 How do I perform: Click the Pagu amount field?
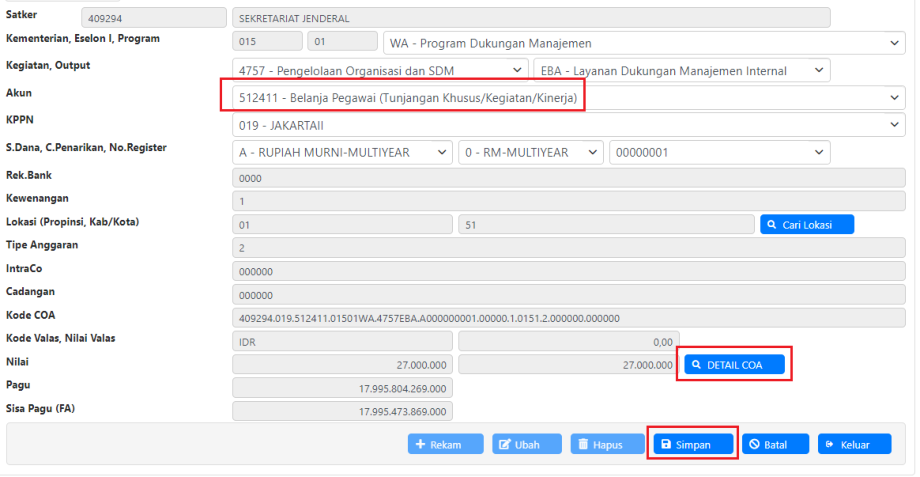tap(342, 388)
